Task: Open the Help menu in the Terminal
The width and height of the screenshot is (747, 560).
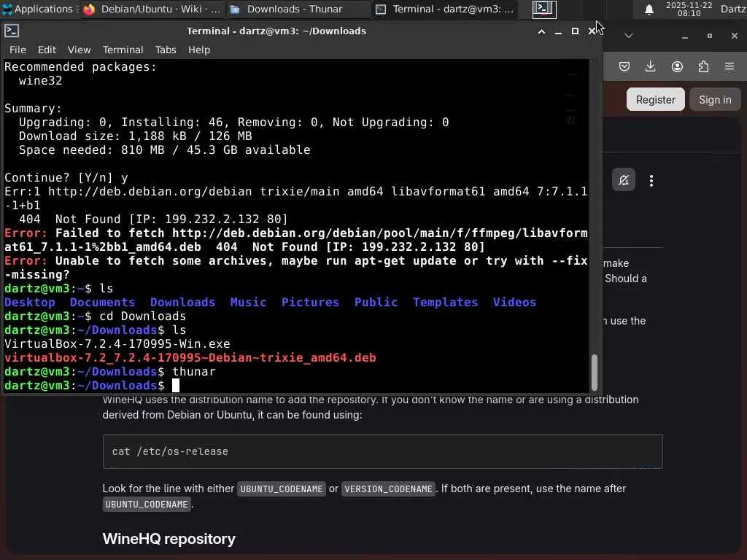Action: (198, 50)
